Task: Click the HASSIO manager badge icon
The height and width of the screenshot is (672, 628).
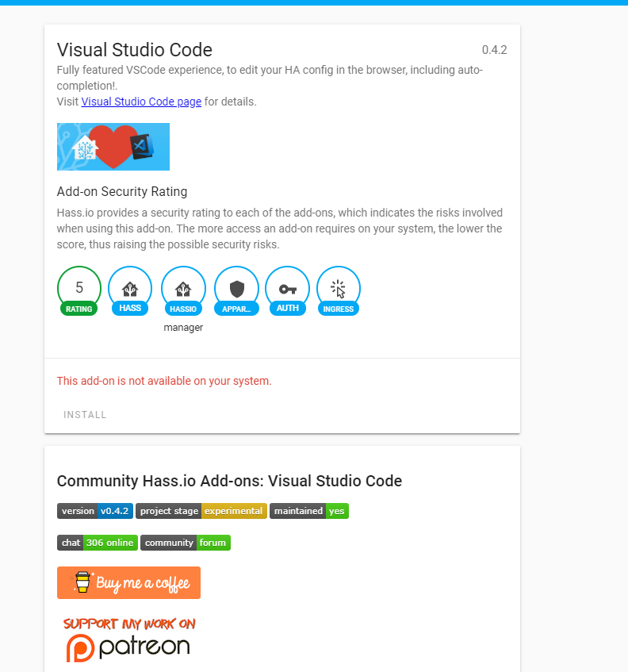Action: (x=183, y=288)
